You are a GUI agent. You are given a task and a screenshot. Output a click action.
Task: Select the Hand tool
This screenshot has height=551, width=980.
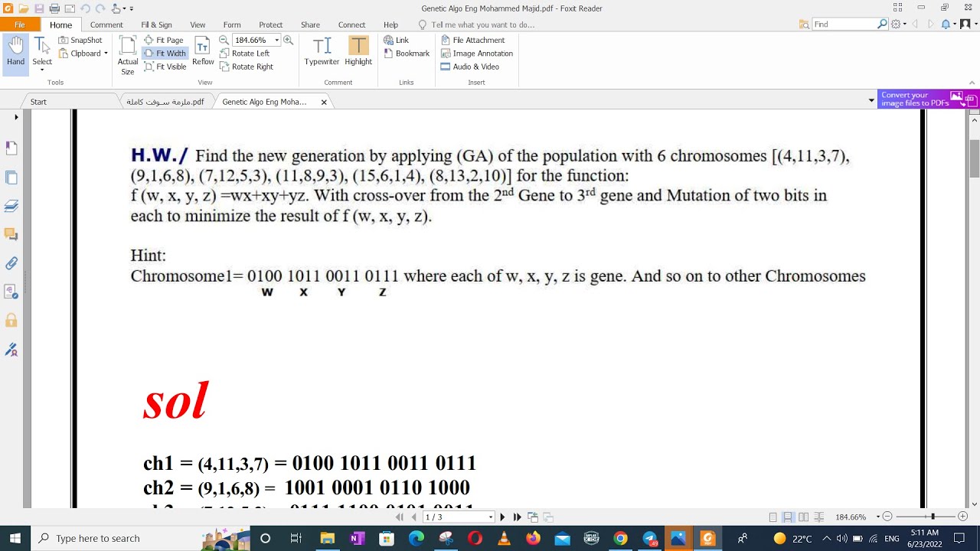[15, 52]
